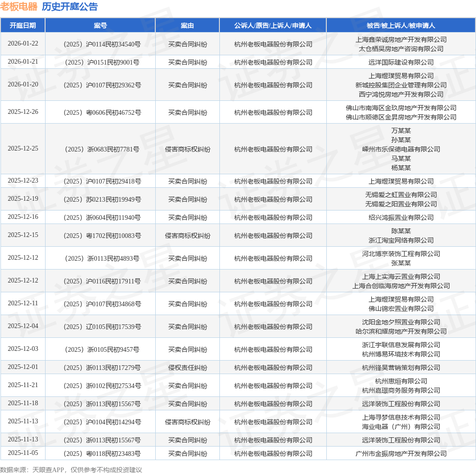Click the 案由 column header

(x=187, y=26)
